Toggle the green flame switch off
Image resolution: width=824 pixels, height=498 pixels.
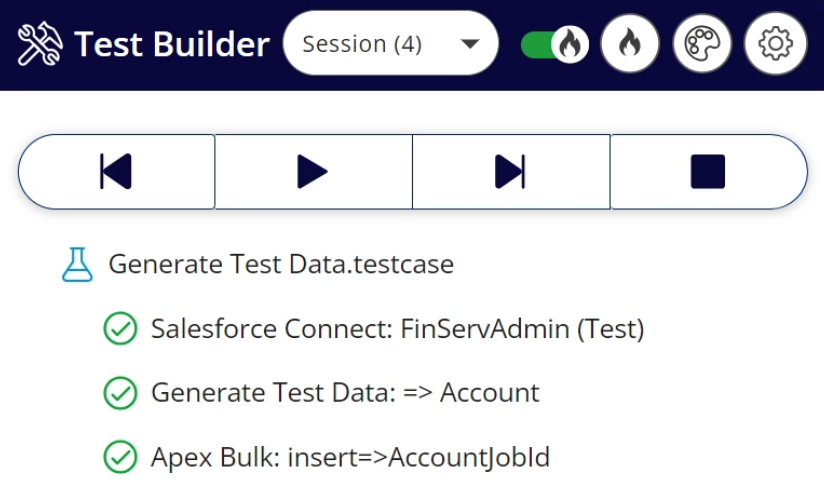[x=554, y=44]
